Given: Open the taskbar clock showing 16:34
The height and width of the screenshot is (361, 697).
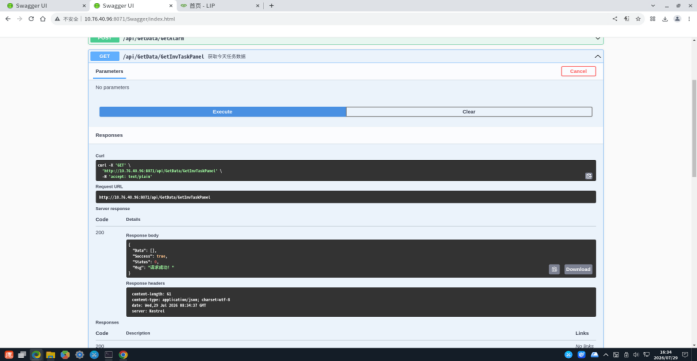Looking at the screenshot, I should click(x=665, y=354).
